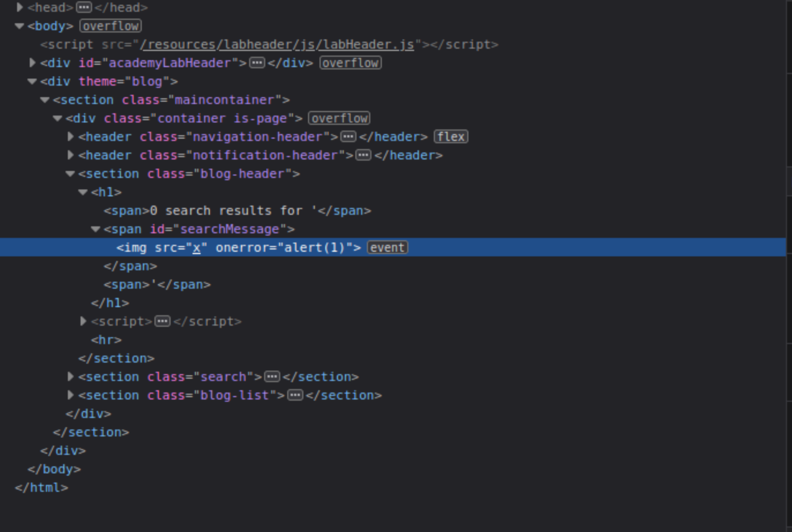This screenshot has height=532, width=792.
Task: Click the "academyLabHeader" id value
Action: click(x=170, y=63)
